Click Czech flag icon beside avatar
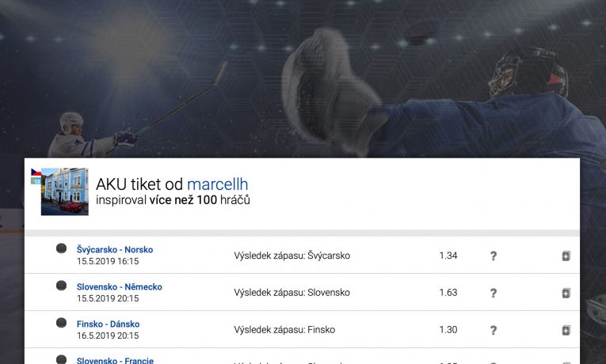This screenshot has height=364, width=606. point(36,172)
